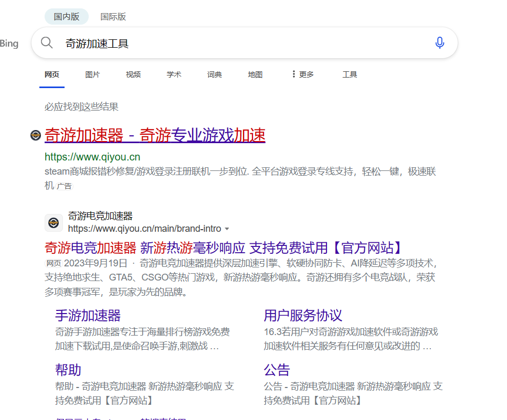Screen dimensions: 507x420
Task: Switch to 国际版 search
Action: click(113, 16)
